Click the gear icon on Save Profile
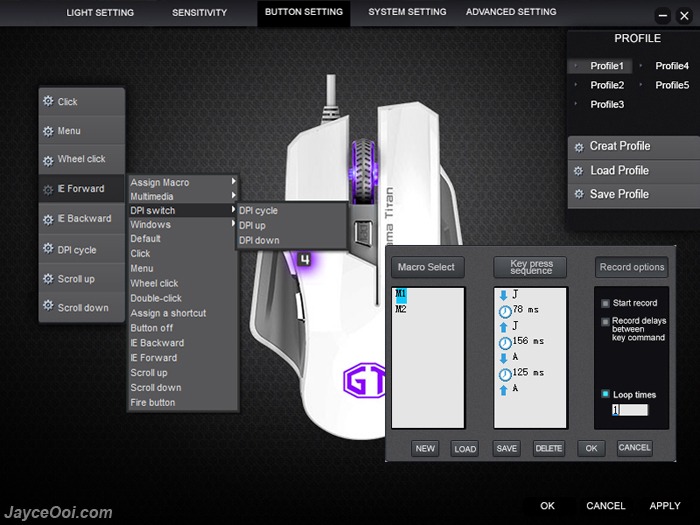The image size is (700, 525). click(x=579, y=194)
